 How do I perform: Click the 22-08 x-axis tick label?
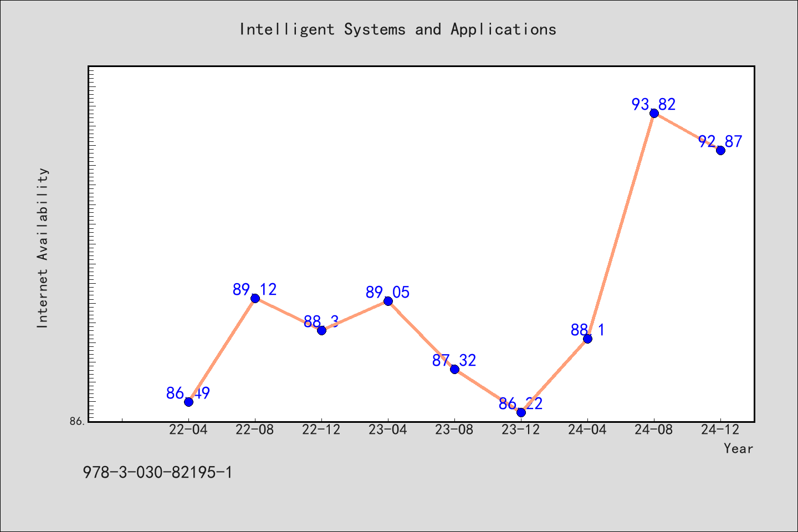coord(255,430)
